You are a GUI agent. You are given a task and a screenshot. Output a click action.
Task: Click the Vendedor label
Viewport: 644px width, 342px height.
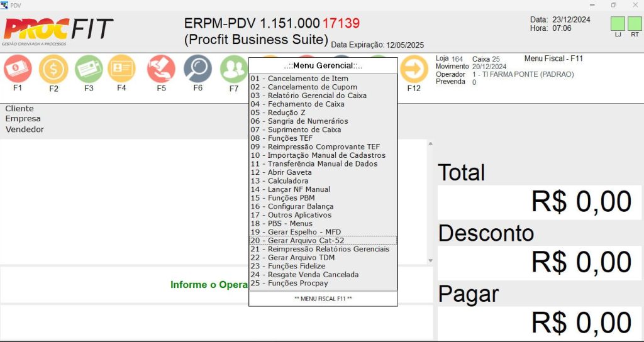(25, 130)
